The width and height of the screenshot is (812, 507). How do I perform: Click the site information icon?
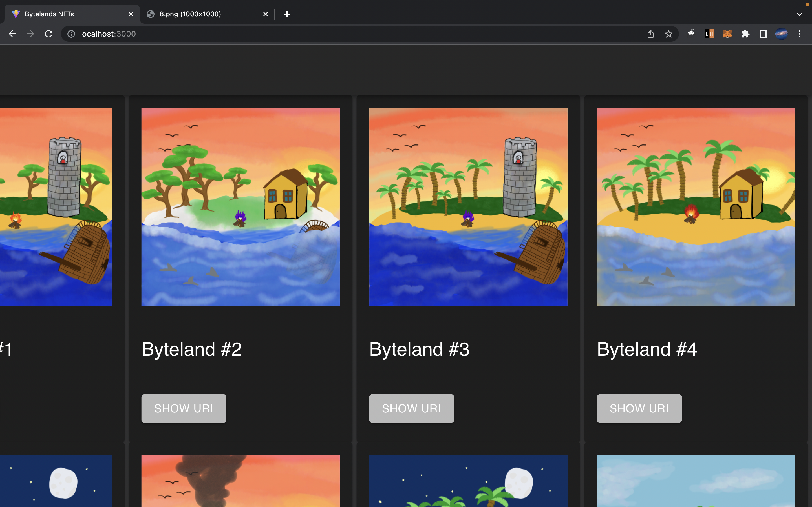click(x=71, y=34)
